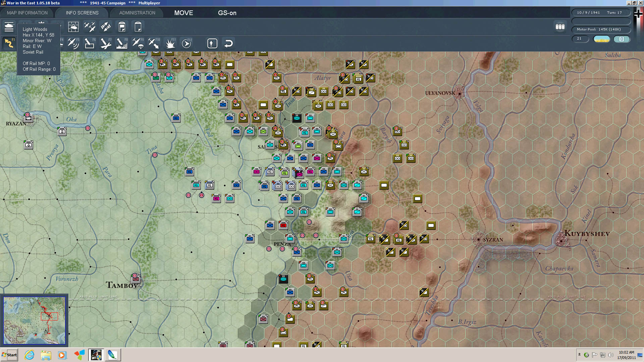Select the F5 air recon mode
The width and height of the screenshot is (644, 362).
(73, 43)
